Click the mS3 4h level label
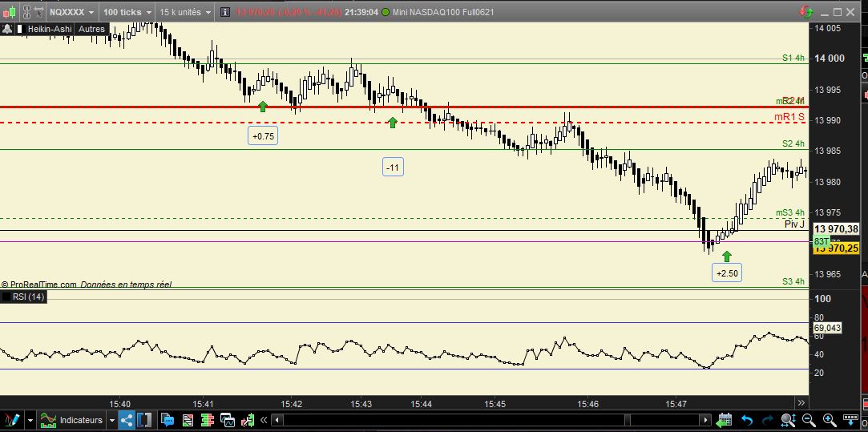 point(790,212)
